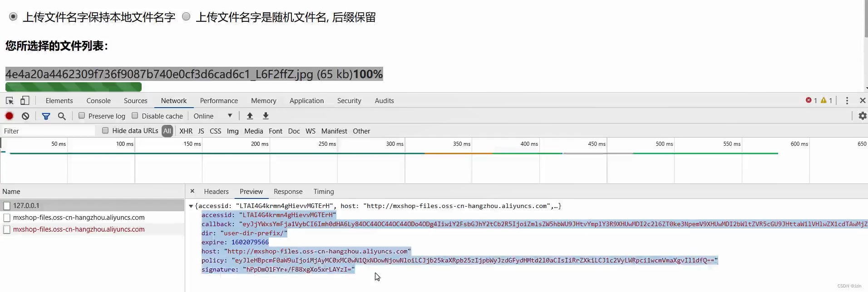Filter requests by Font
Viewport: 868px width, 292px height.
coord(276,131)
